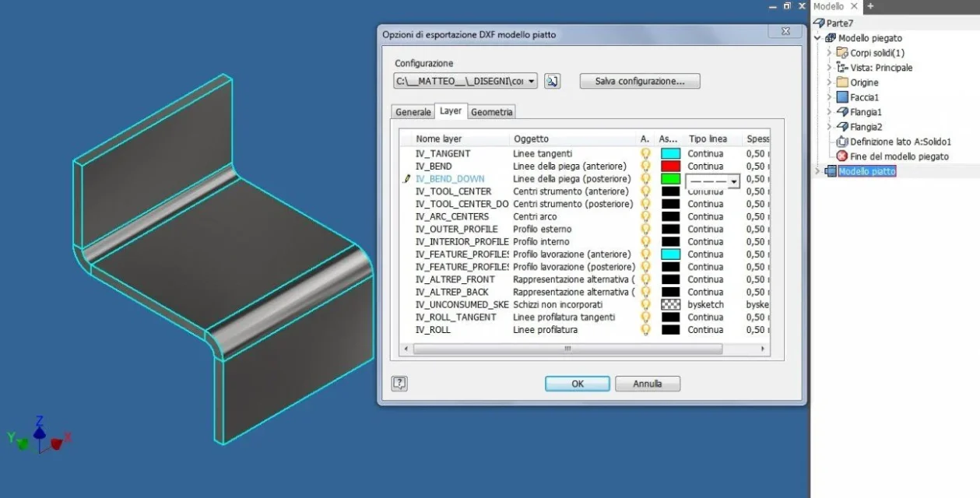
Task: Toggle the lightbulb for the IV_UNCONSUMED_SKE layer
Action: click(x=645, y=305)
